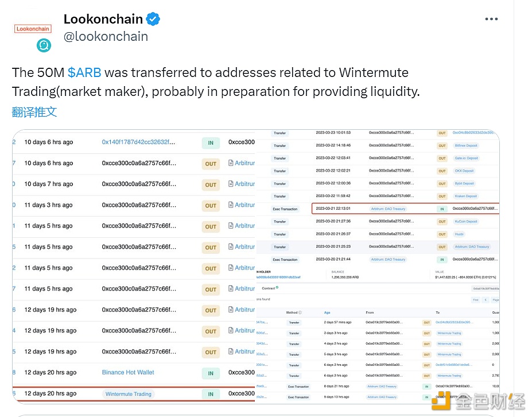Click the $ARB cashtag link
532x417 pixels.
[84, 72]
